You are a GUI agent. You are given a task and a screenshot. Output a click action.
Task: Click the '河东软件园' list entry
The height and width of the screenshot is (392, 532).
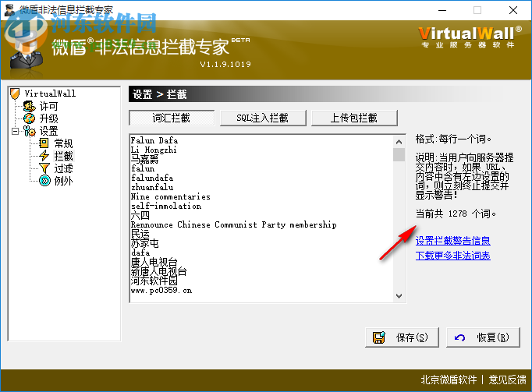[x=154, y=281]
